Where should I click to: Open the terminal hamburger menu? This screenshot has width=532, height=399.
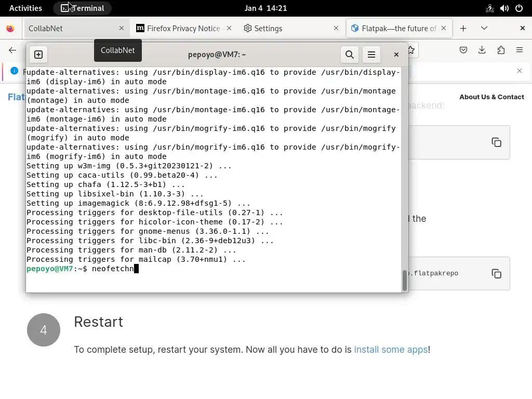click(371, 55)
